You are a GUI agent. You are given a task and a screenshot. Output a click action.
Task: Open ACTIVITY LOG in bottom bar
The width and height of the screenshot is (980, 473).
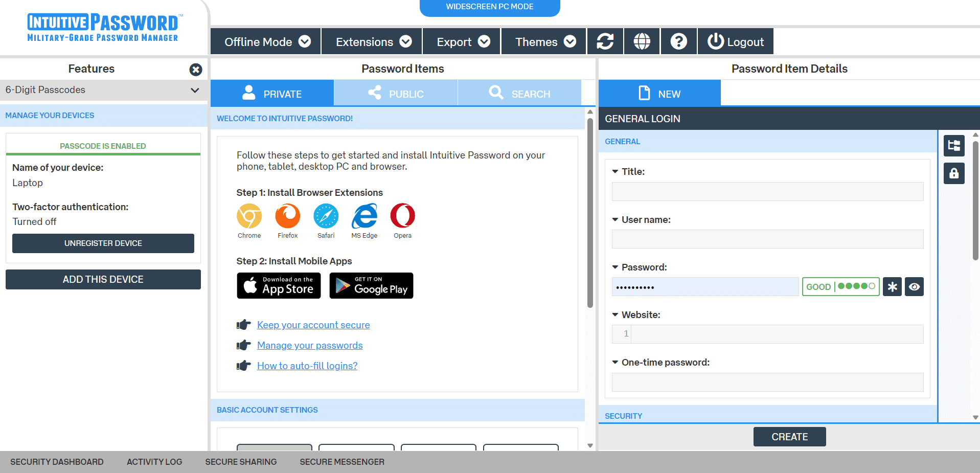pyautogui.click(x=154, y=462)
